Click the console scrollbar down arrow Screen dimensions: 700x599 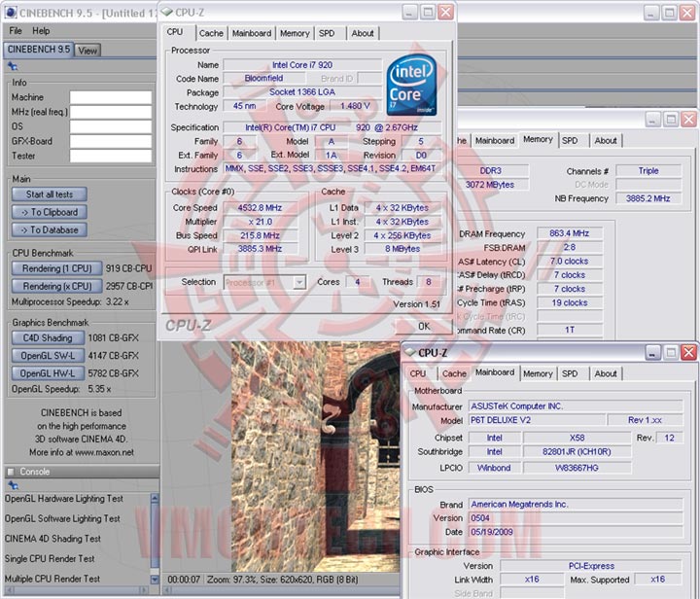(155, 580)
